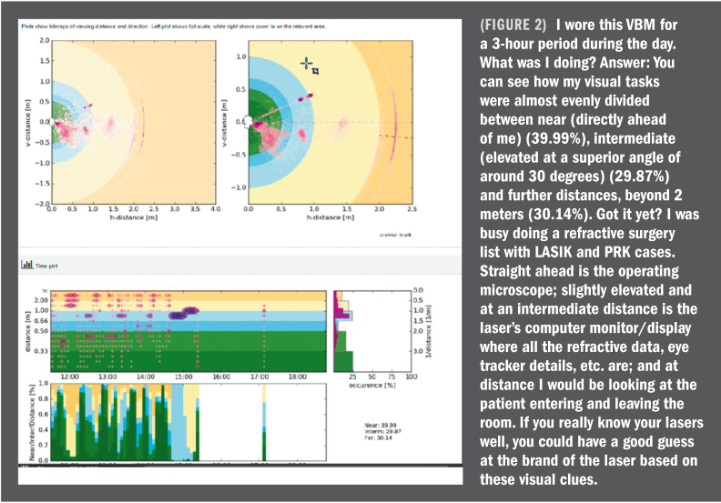Click the bar chart icon beside Time plot
The height and width of the screenshot is (503, 721).
pyautogui.click(x=27, y=264)
